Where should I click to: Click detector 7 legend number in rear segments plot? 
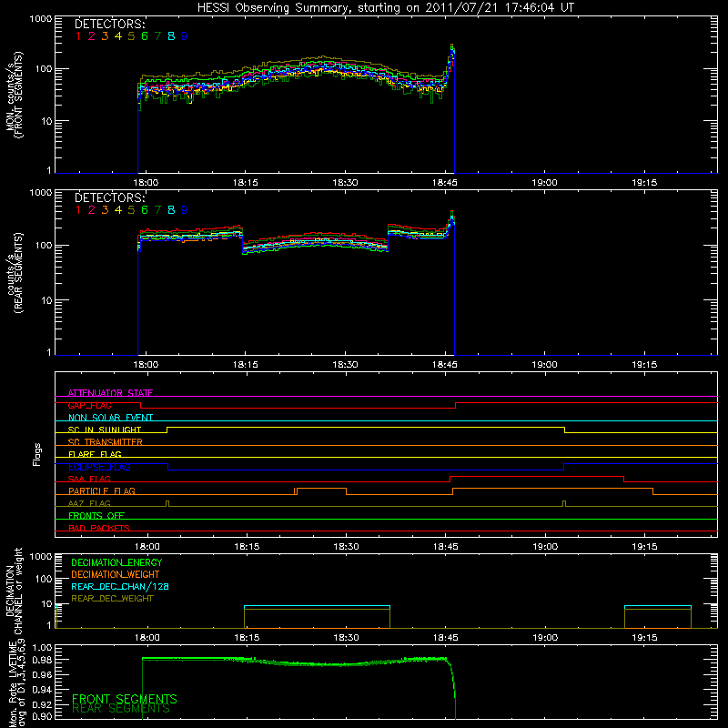pos(157,210)
